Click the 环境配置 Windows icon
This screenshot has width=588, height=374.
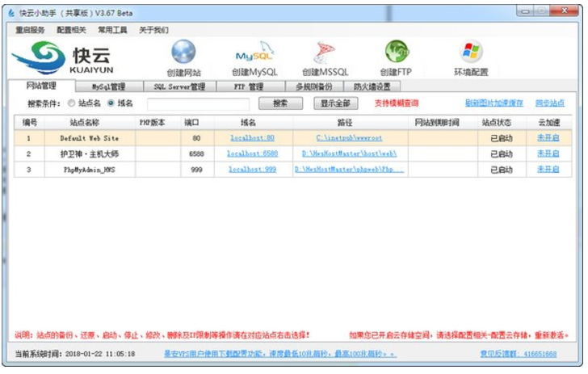click(471, 53)
